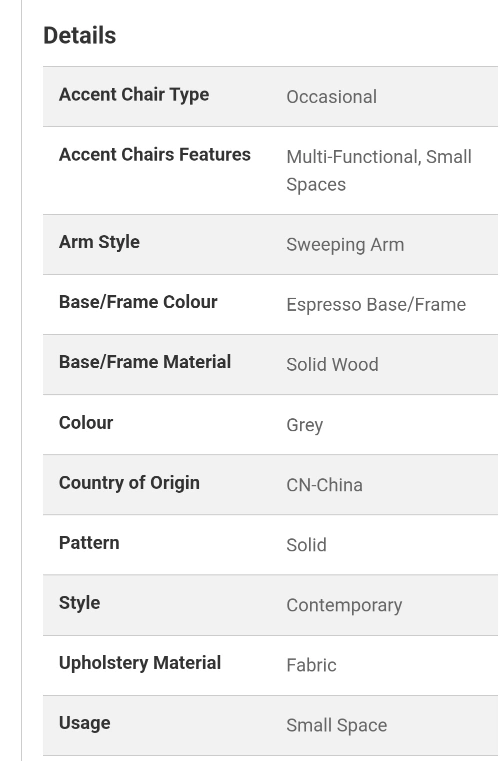Screen dimensions: 500x761
Task: Click the Occasional value text
Action: click(x=332, y=97)
